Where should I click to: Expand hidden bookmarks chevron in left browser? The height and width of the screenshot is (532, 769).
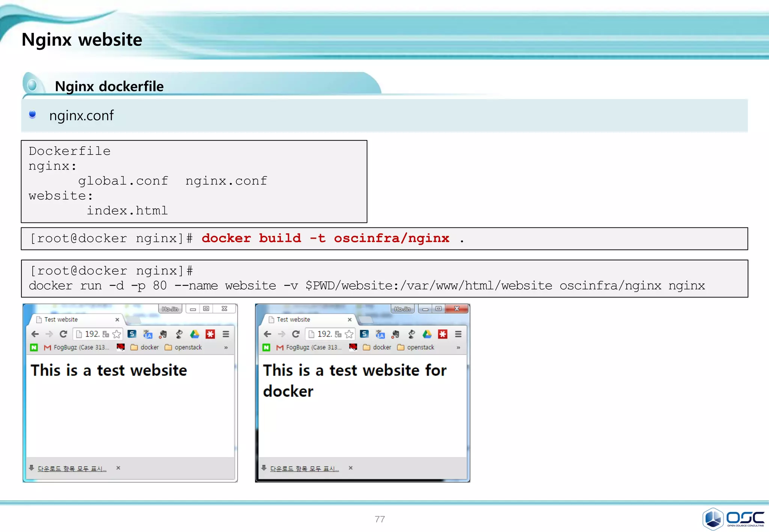(226, 347)
